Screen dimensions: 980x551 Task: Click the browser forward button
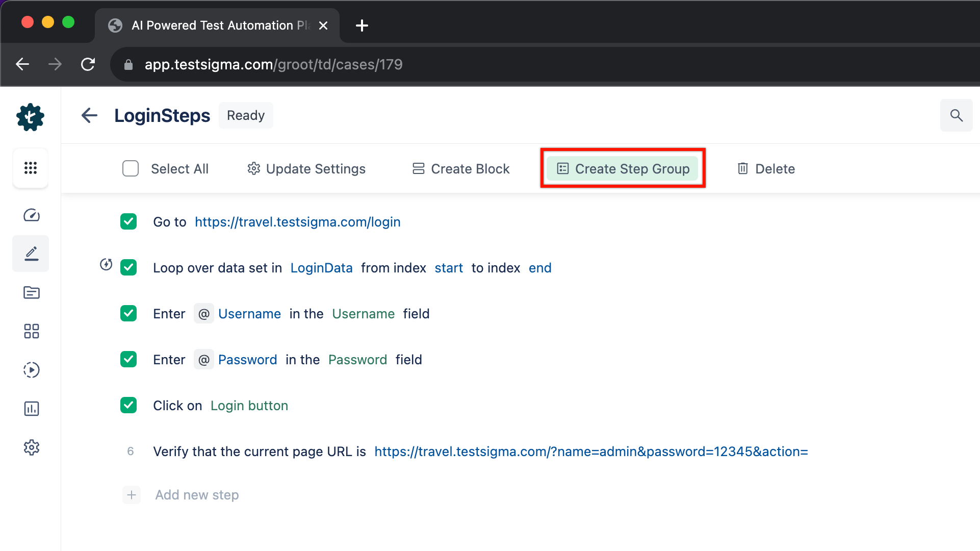[x=55, y=64]
